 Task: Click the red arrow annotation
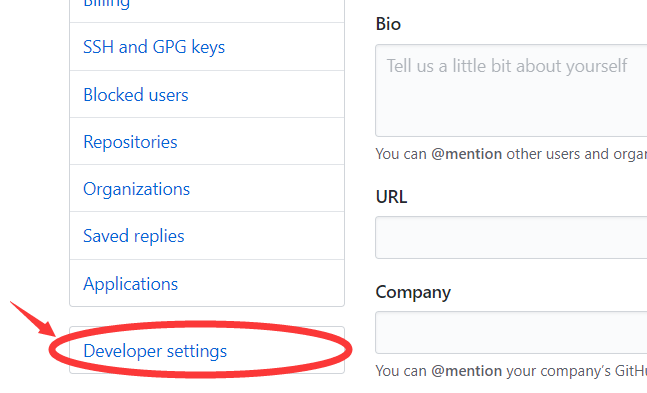(x=33, y=319)
